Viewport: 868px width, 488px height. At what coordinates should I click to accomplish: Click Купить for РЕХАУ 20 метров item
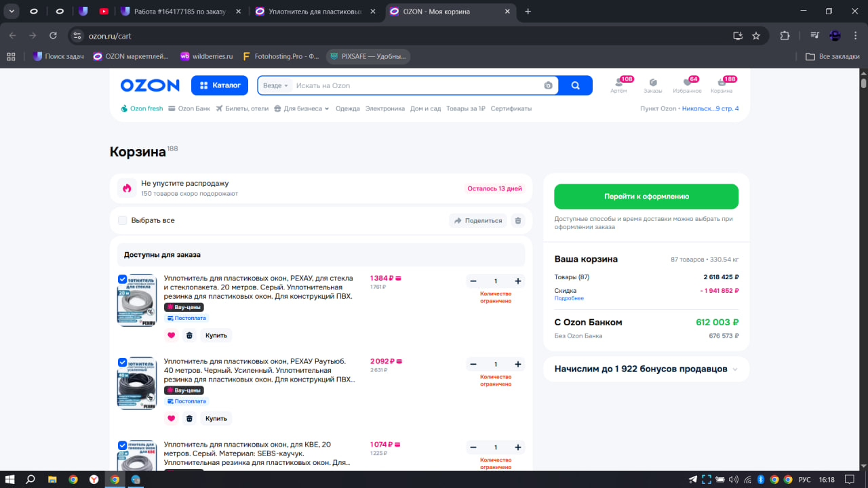[x=216, y=335]
